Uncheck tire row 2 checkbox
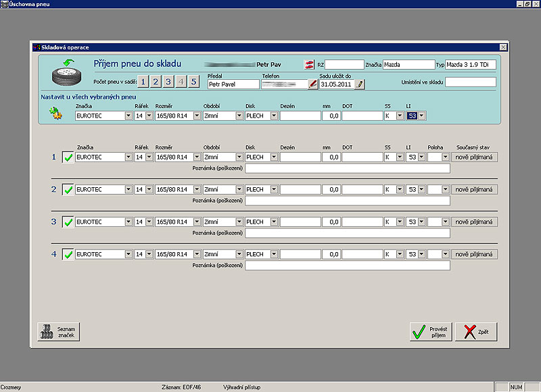The width and height of the screenshot is (541, 392). click(x=68, y=190)
